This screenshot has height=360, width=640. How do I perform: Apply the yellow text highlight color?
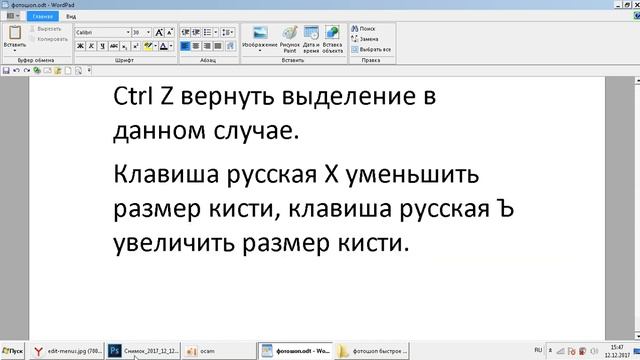(148, 46)
